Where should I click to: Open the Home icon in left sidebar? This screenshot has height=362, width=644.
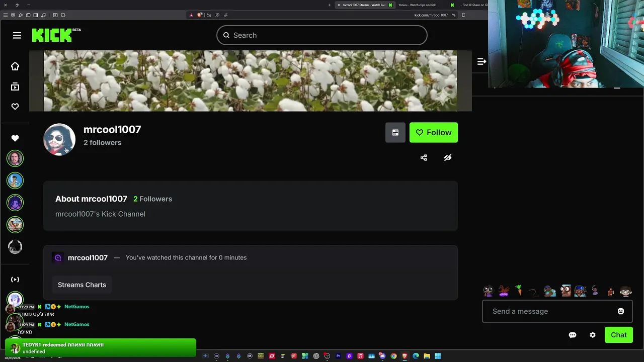click(x=15, y=66)
